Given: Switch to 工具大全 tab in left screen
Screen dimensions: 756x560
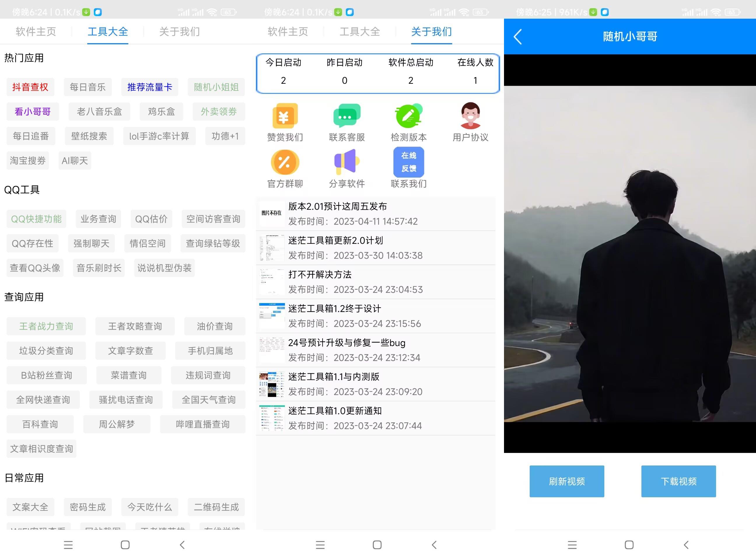Looking at the screenshot, I should (108, 32).
